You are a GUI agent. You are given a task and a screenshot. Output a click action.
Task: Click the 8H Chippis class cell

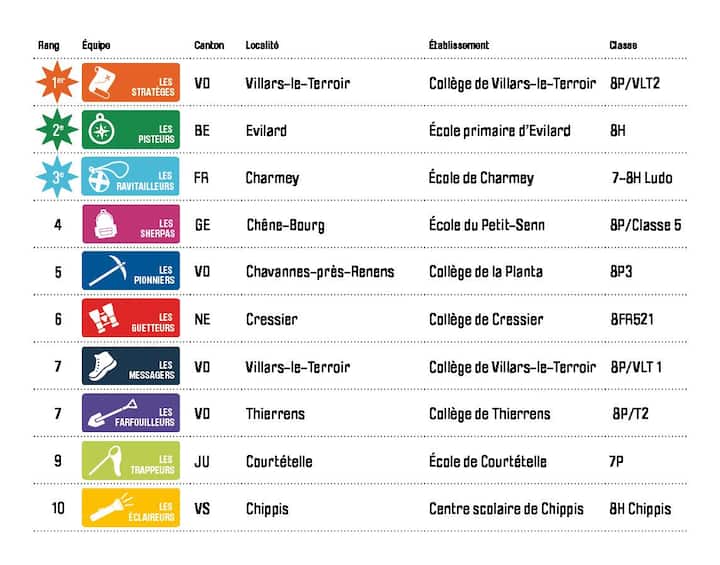click(x=640, y=509)
